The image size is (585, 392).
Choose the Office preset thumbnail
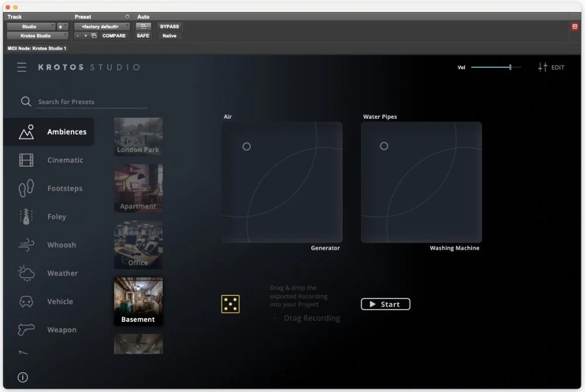tap(138, 245)
